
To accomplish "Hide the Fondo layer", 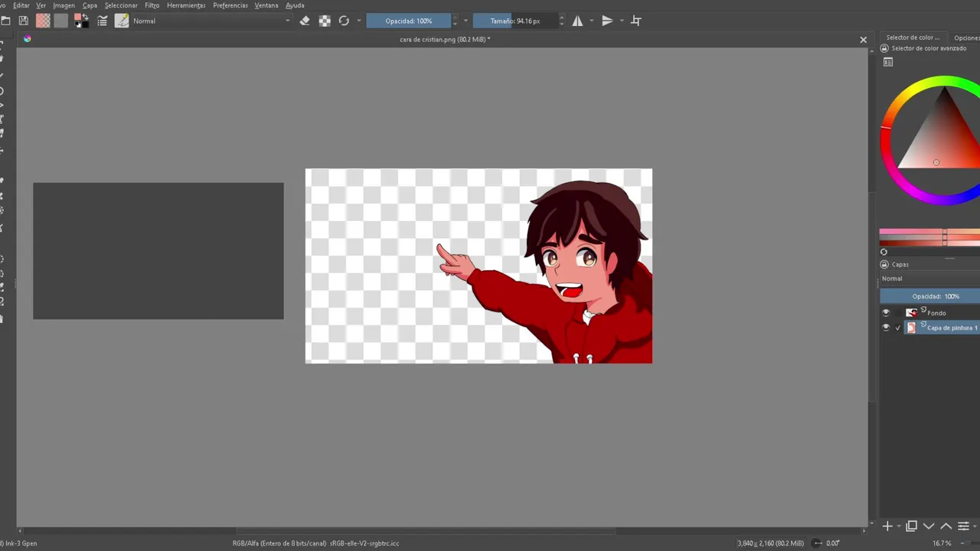I will click(x=886, y=313).
